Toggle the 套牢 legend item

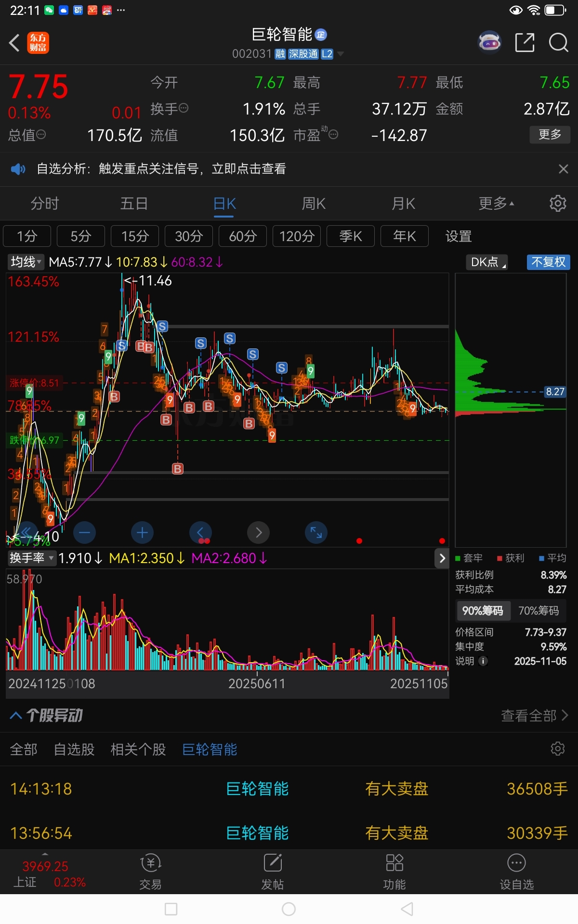[469, 558]
